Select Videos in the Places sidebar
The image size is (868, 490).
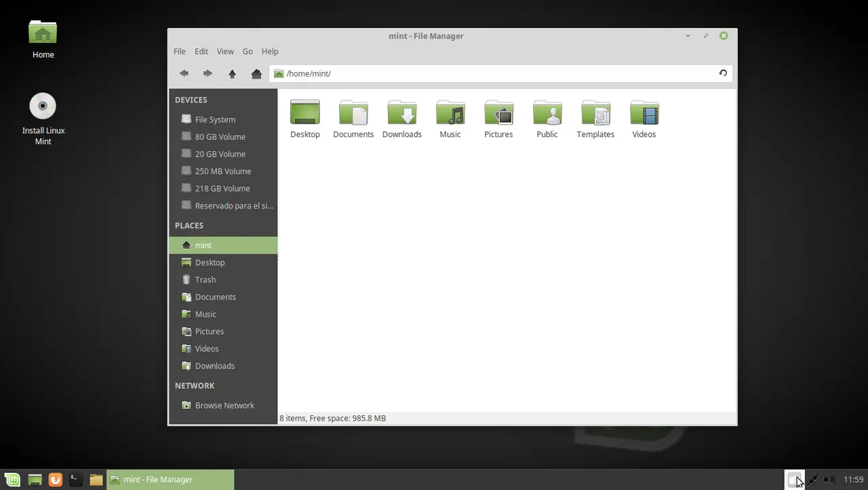click(223, 349)
